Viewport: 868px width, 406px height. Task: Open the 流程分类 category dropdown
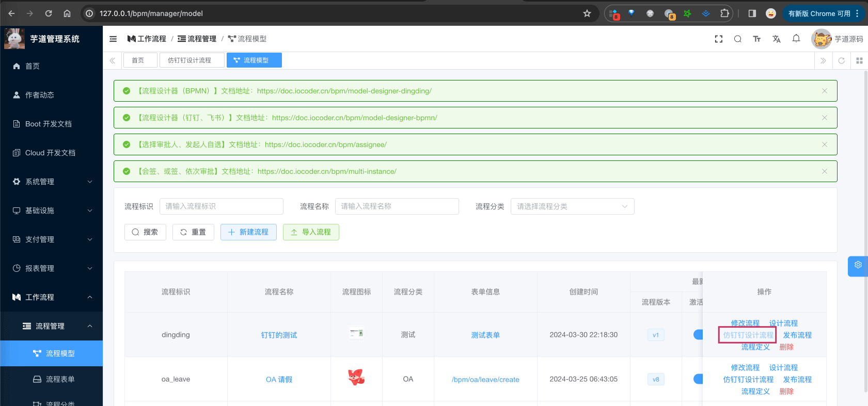572,206
